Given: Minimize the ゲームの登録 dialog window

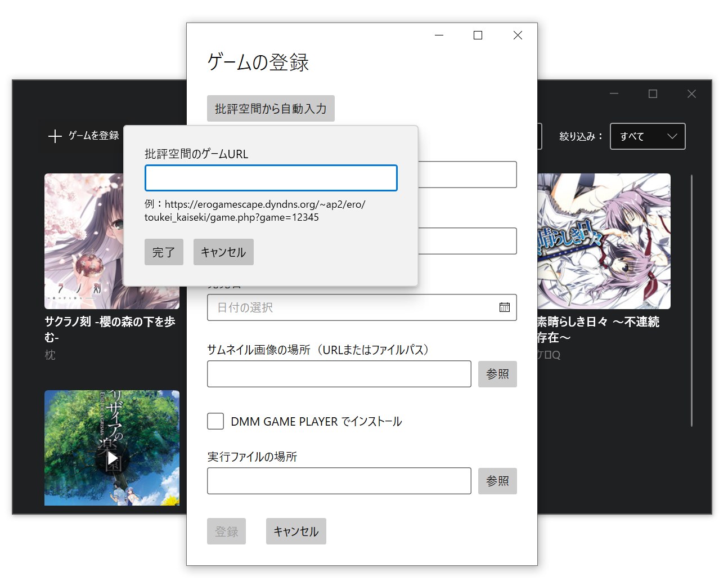Looking at the screenshot, I should click(x=439, y=35).
